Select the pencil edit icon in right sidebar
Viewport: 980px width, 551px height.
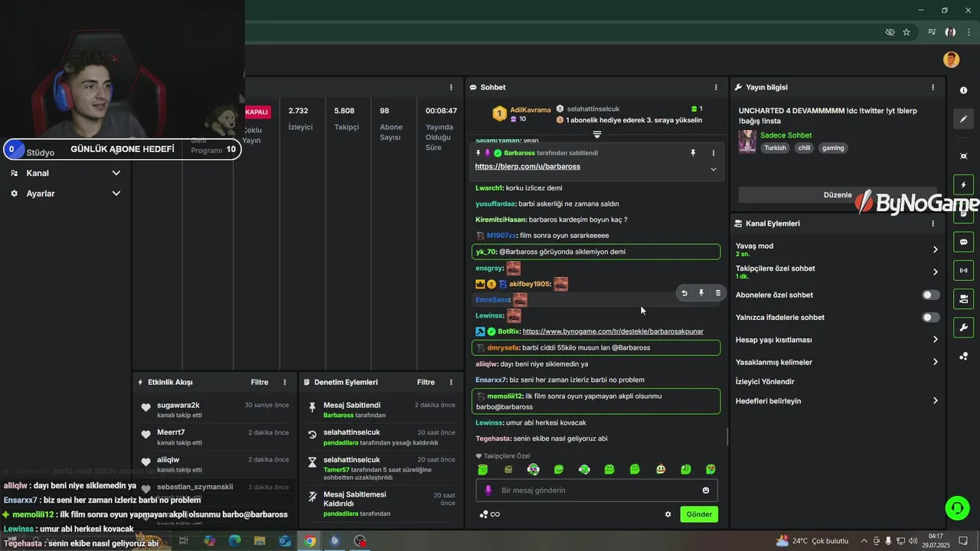tap(963, 119)
